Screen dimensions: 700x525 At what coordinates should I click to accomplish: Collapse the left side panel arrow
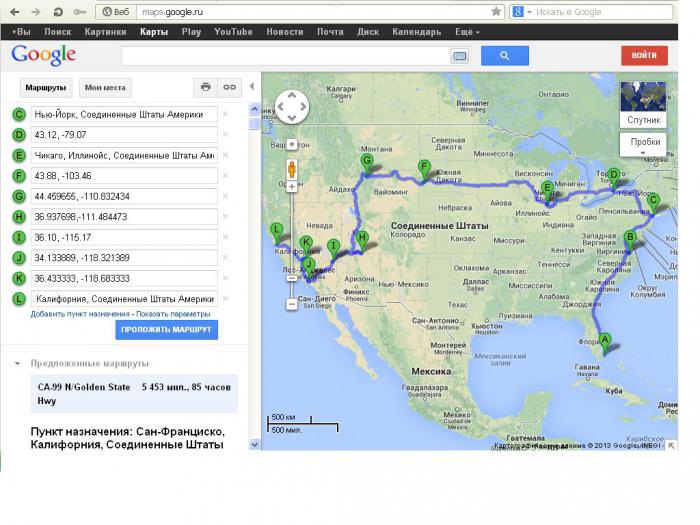pyautogui.click(x=252, y=87)
